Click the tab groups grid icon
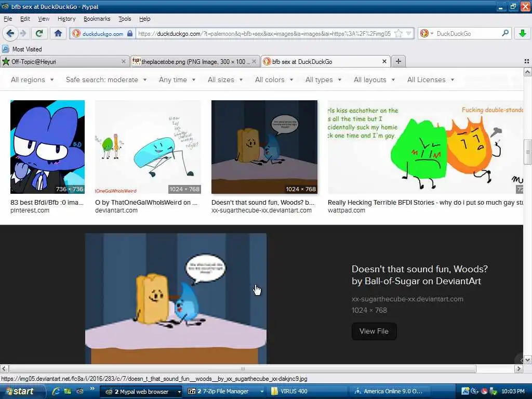 tap(527, 61)
